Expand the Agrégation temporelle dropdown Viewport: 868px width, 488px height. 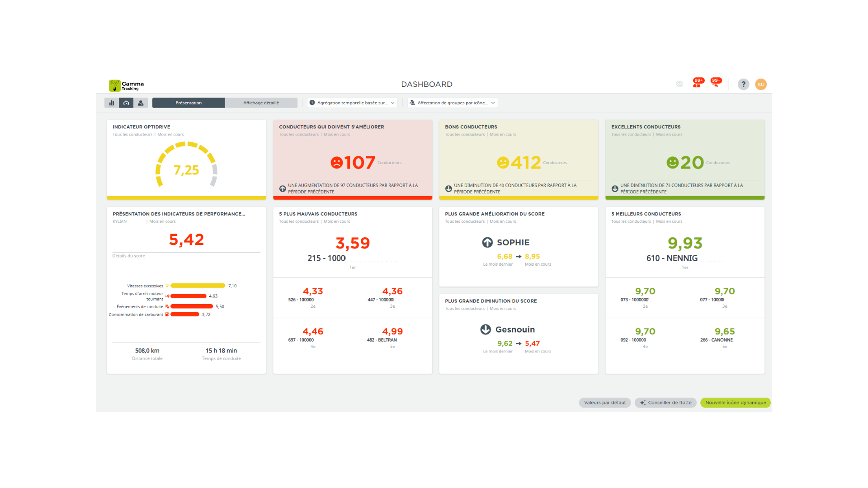click(352, 103)
